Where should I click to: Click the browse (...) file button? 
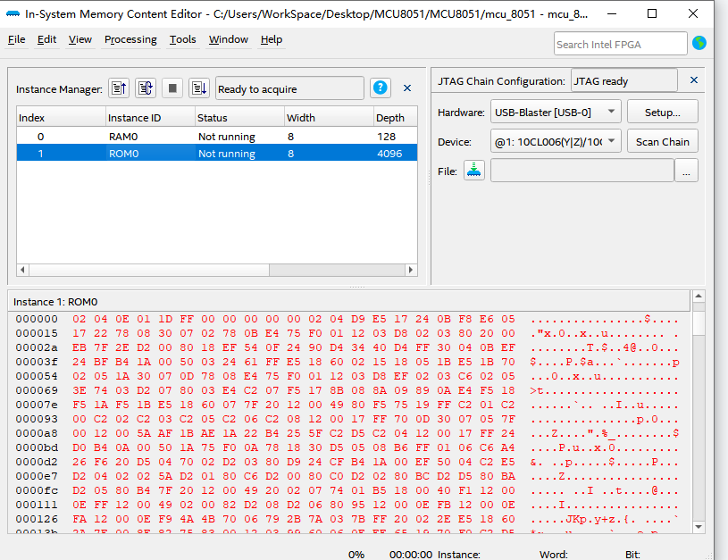point(686,171)
